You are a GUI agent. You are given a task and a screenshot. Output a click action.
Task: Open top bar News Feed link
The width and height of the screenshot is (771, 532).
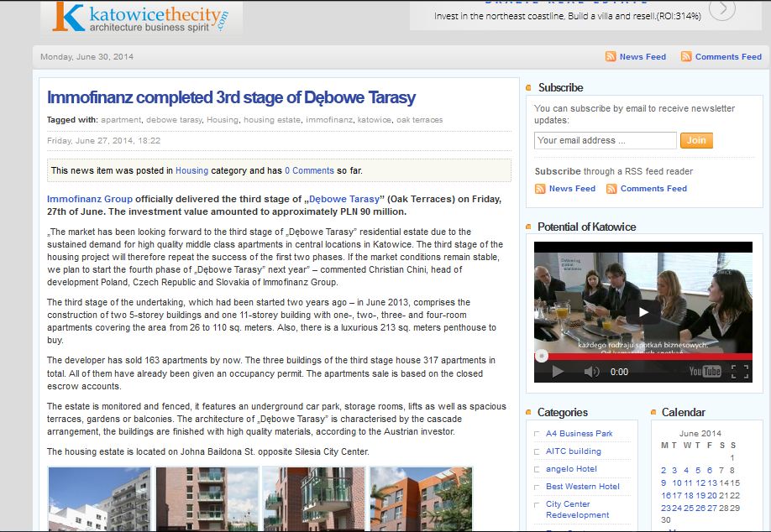tap(642, 57)
